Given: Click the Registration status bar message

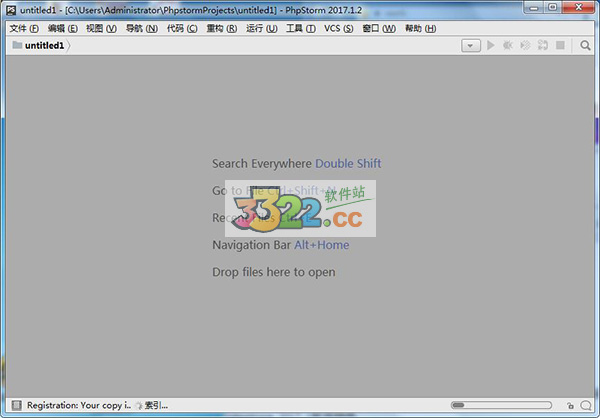Looking at the screenshot, I should [x=78, y=405].
